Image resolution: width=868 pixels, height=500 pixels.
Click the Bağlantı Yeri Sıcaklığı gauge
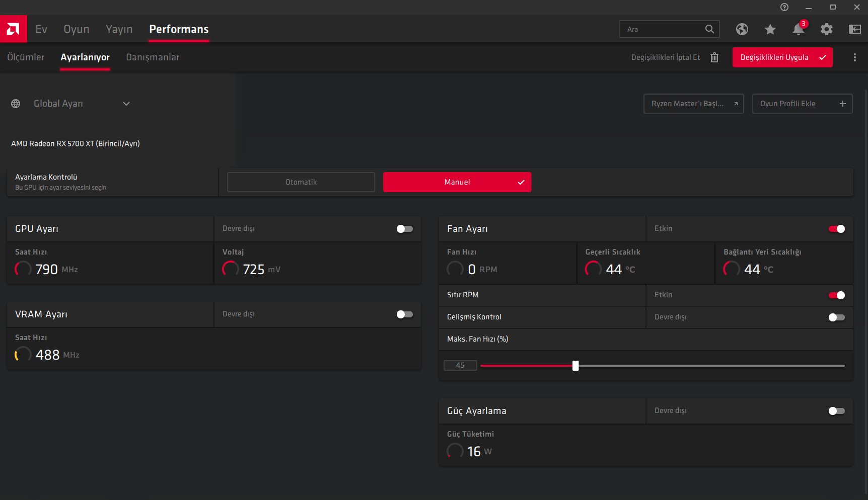pyautogui.click(x=732, y=269)
